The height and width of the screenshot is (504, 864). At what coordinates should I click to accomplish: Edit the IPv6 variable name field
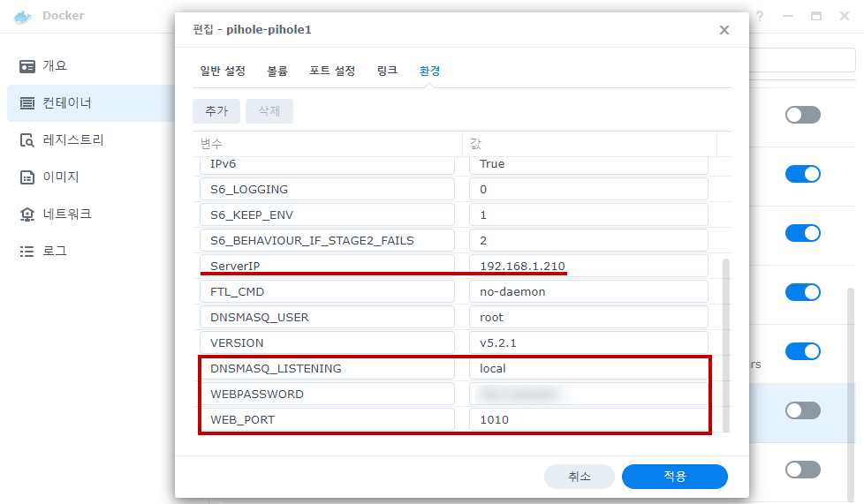327,165
